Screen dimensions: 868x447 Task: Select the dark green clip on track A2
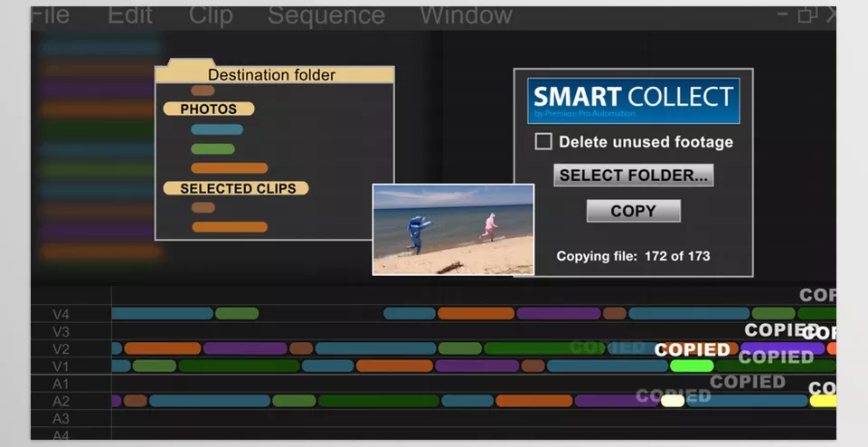tap(379, 401)
